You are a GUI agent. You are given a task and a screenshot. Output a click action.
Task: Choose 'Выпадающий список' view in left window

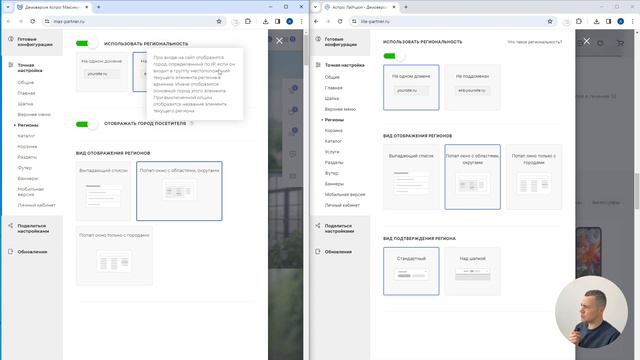coord(103,191)
